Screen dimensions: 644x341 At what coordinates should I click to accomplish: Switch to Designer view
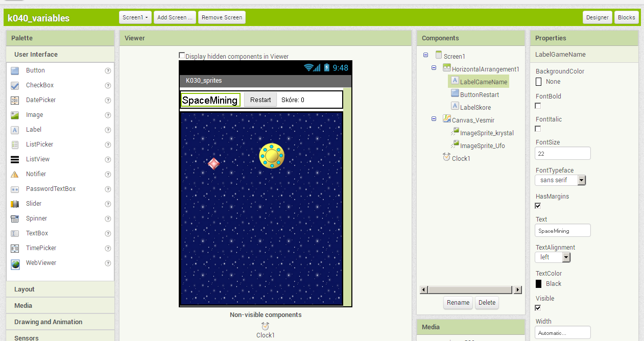[x=597, y=17]
